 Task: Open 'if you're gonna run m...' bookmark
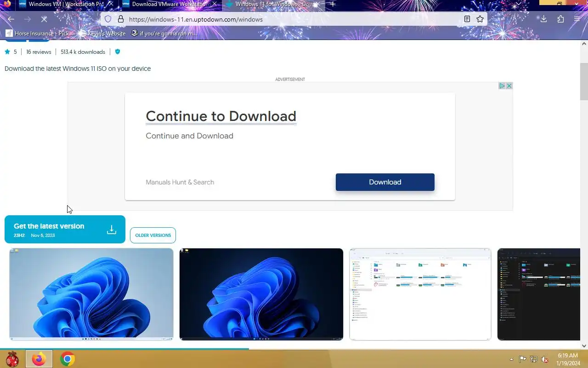(x=164, y=34)
